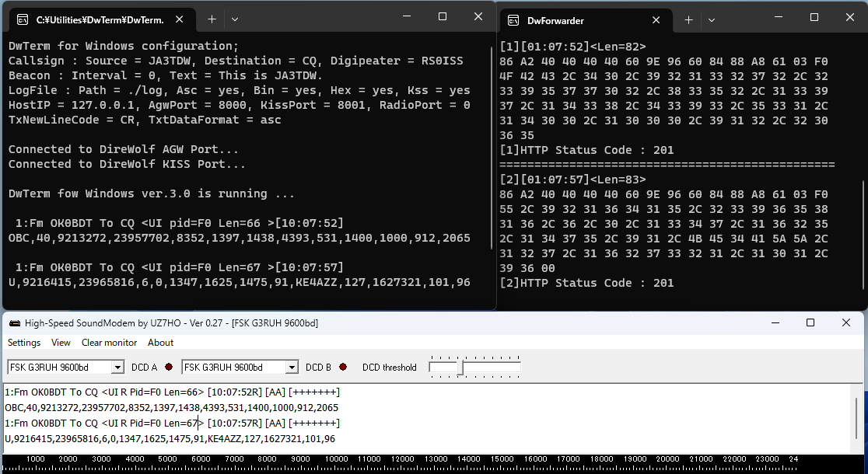Image resolution: width=868 pixels, height=474 pixels.
Task: Close the DwForwarder tab
Action: (656, 20)
